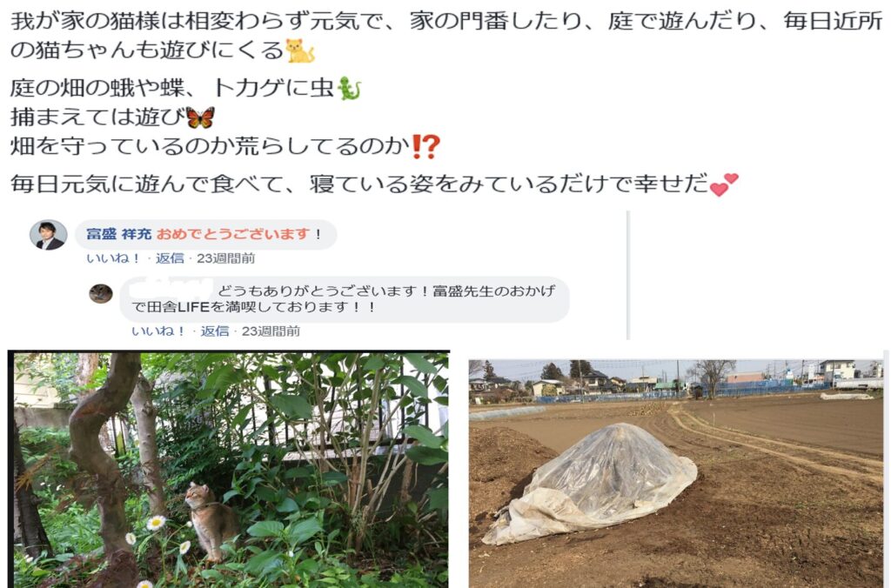This screenshot has width=891, height=588.
Task: Open the plastic-covered mound field photo
Action: click(675, 473)
